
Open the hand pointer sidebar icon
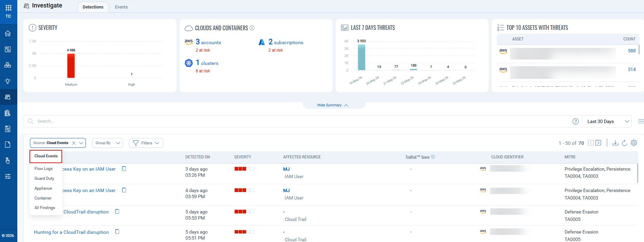coord(8,160)
